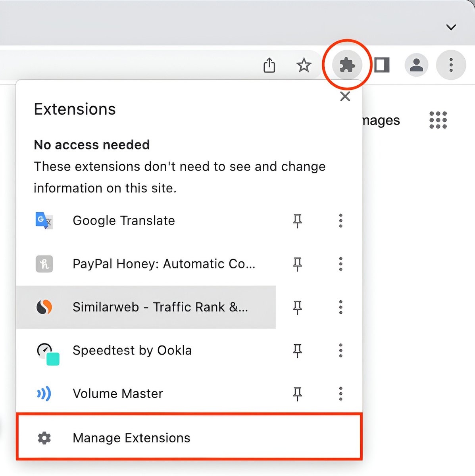This screenshot has width=475, height=476.
Task: Open the Google apps grid
Action: pos(438,120)
